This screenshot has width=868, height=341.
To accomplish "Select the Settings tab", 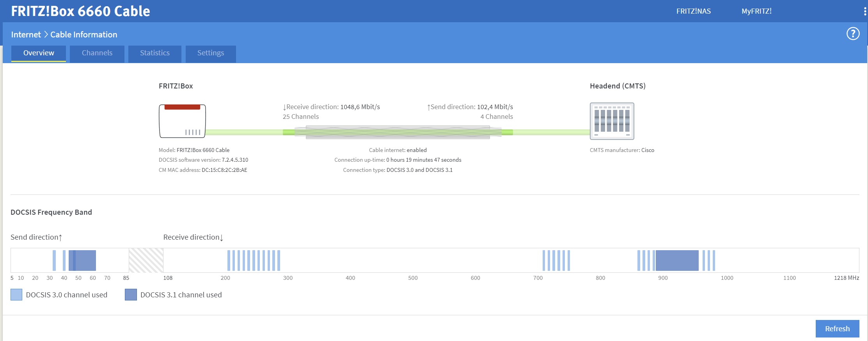I will (x=211, y=53).
